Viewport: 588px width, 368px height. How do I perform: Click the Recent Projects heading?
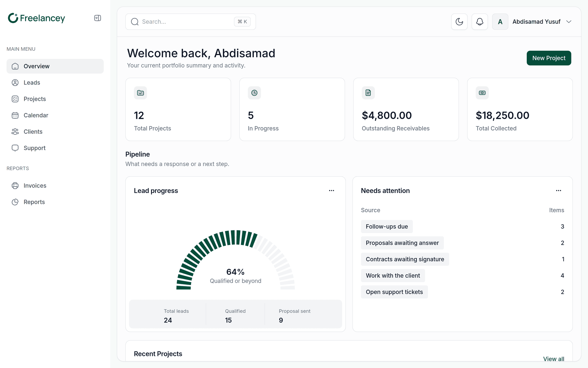click(158, 354)
